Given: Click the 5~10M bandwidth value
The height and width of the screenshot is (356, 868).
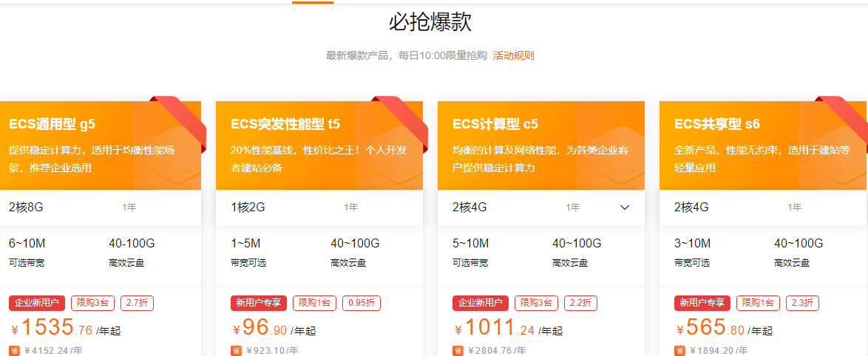Looking at the screenshot, I should [470, 243].
